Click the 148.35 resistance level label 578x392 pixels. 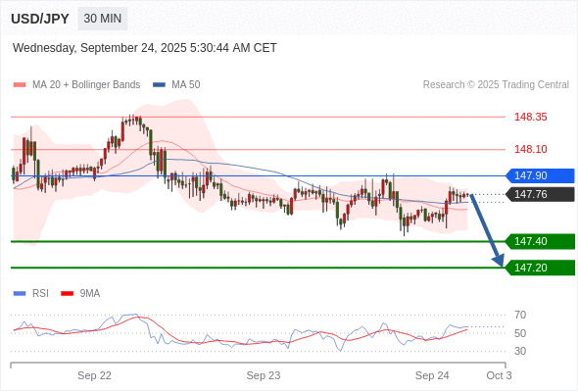click(x=530, y=117)
